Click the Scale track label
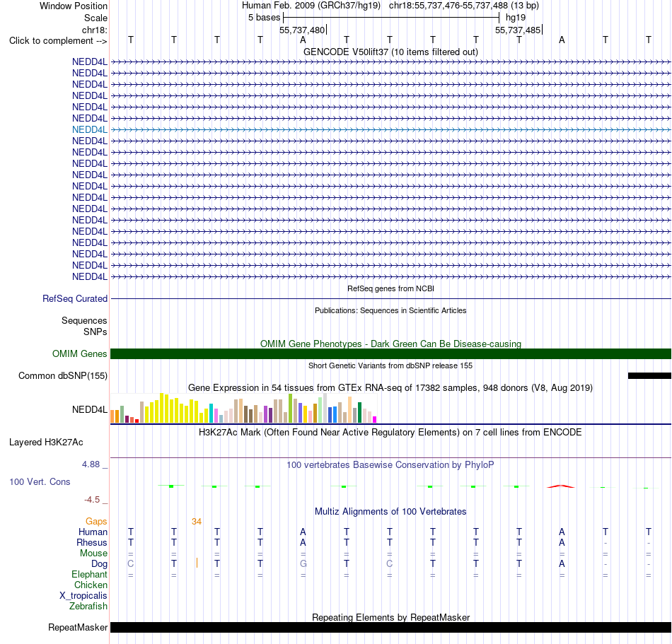The width and height of the screenshot is (672, 644). coord(95,18)
